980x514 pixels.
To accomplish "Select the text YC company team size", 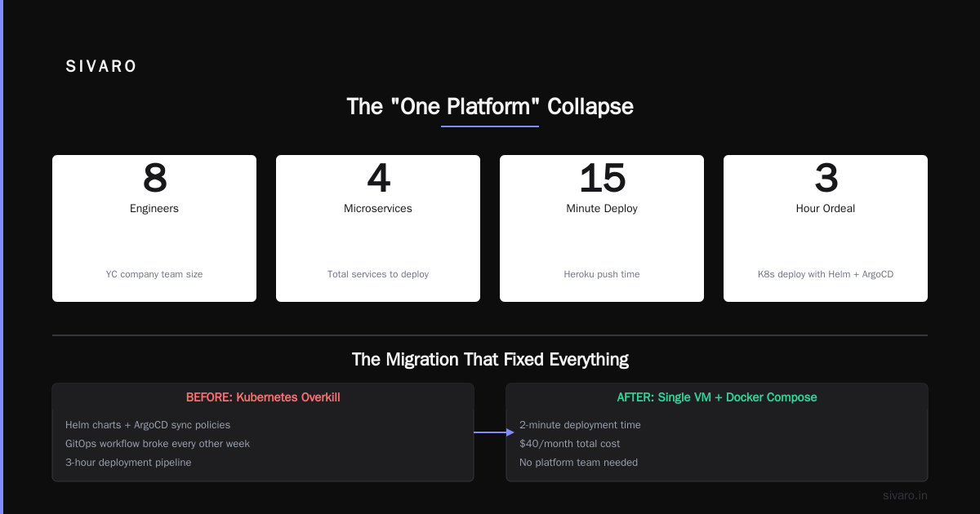I will 154,274.
